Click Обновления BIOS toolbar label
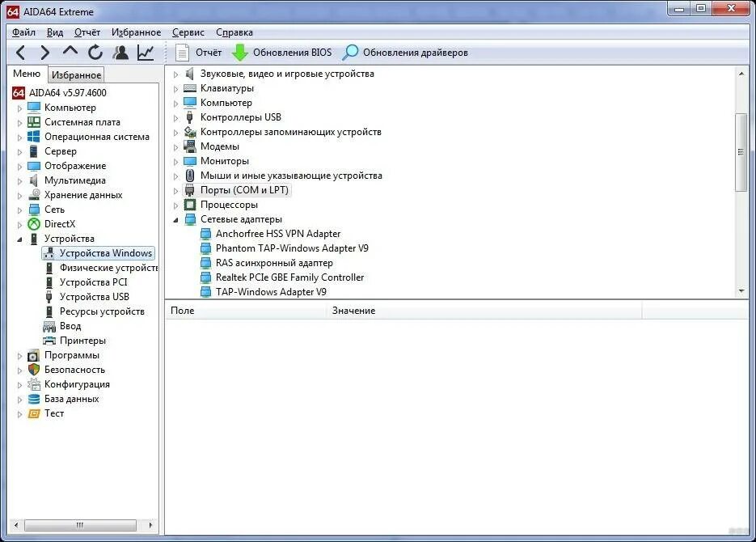This screenshot has width=756, height=542. tap(292, 53)
